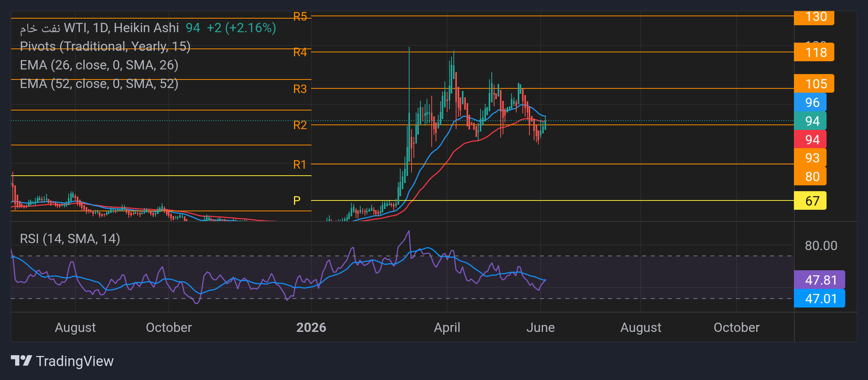Click the yellow 67 pivot price label

pos(810,201)
